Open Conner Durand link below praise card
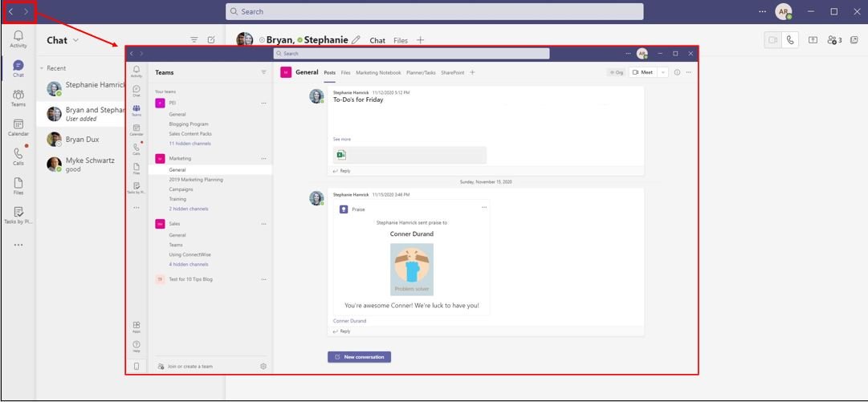This screenshot has width=868, height=402. 349,321
